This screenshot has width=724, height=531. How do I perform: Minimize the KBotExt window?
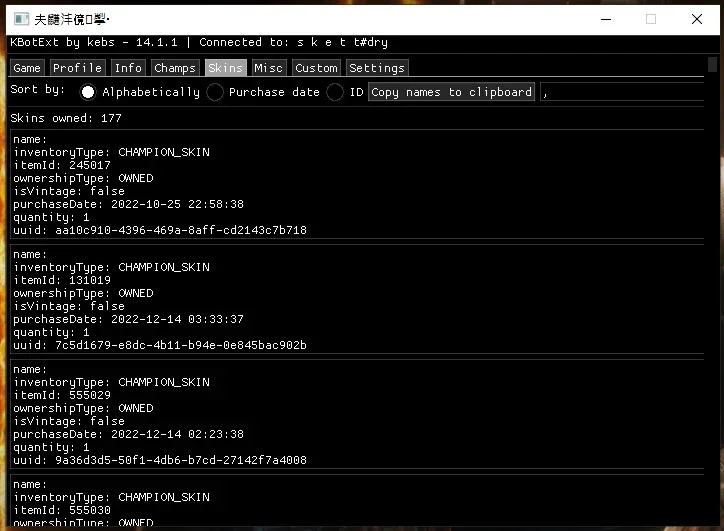pyautogui.click(x=606, y=19)
